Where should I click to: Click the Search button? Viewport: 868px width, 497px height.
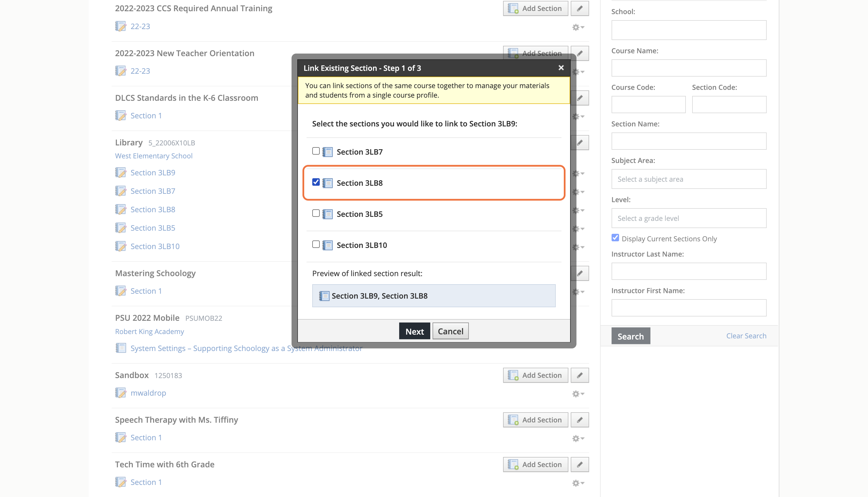pos(631,336)
